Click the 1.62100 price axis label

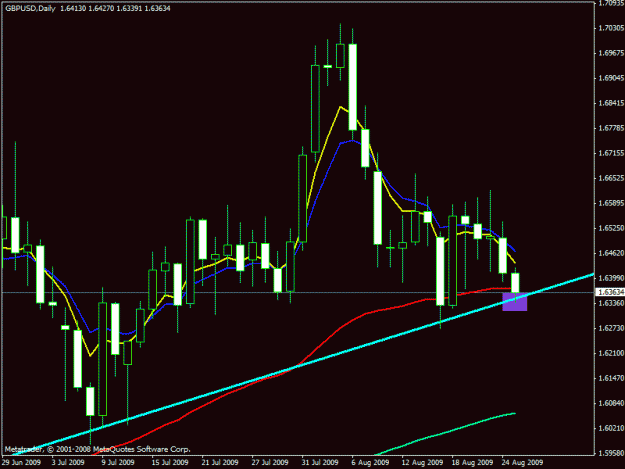pyautogui.click(x=611, y=353)
